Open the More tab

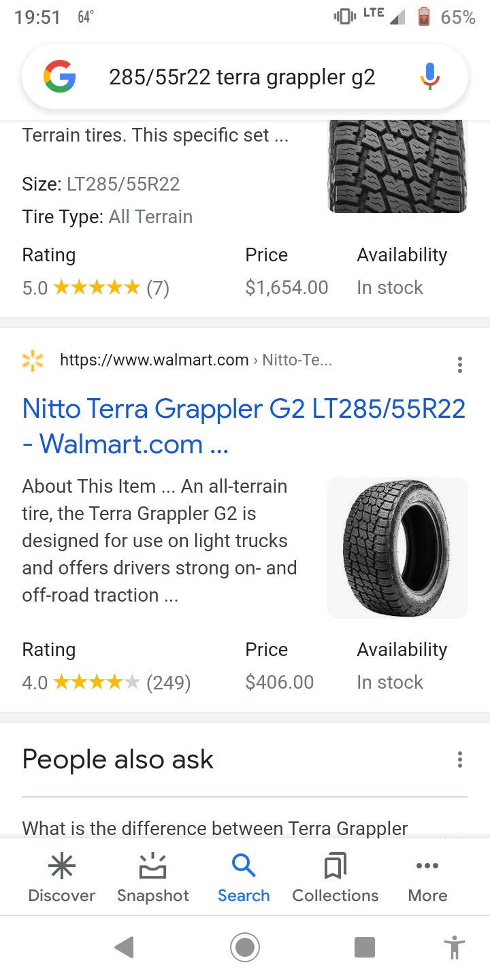coord(427,878)
